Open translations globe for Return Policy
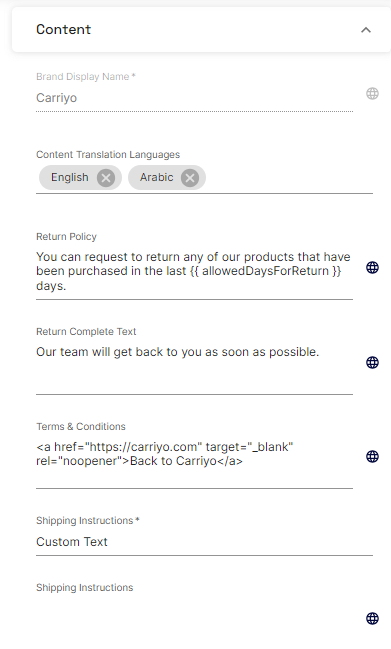This screenshot has width=391, height=649. 372,268
